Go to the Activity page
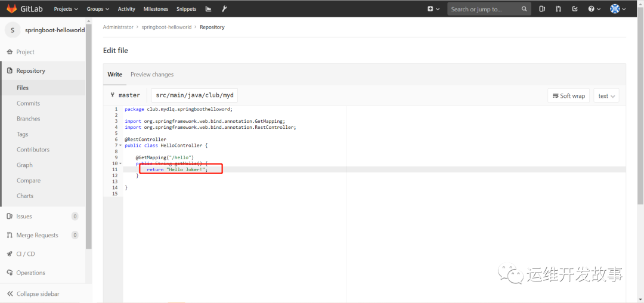The image size is (644, 303). coord(126,8)
